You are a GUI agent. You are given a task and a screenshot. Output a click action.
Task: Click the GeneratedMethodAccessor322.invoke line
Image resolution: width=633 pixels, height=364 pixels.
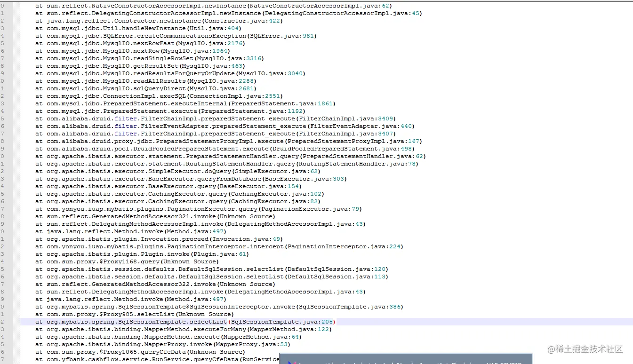coord(155,284)
